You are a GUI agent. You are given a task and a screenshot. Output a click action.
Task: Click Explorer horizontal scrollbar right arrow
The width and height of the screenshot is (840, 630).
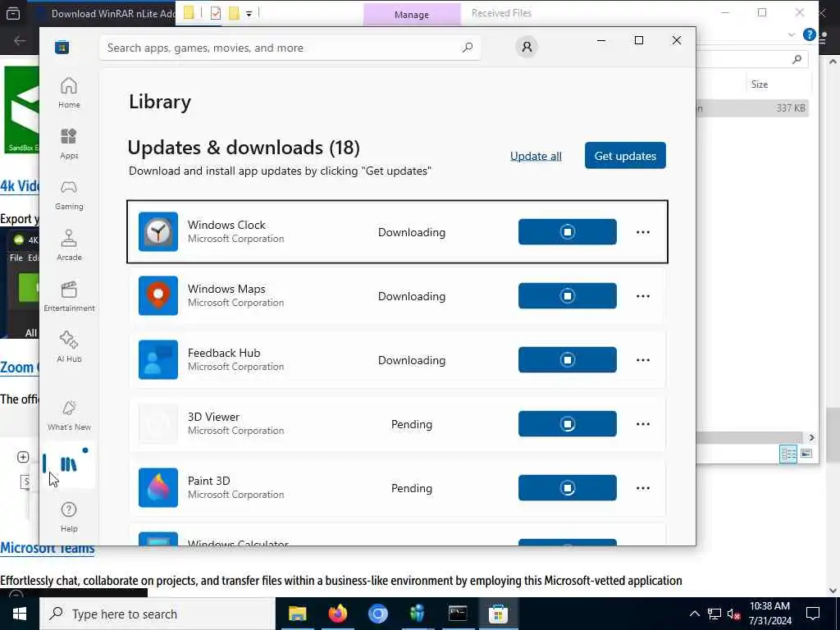811,438
